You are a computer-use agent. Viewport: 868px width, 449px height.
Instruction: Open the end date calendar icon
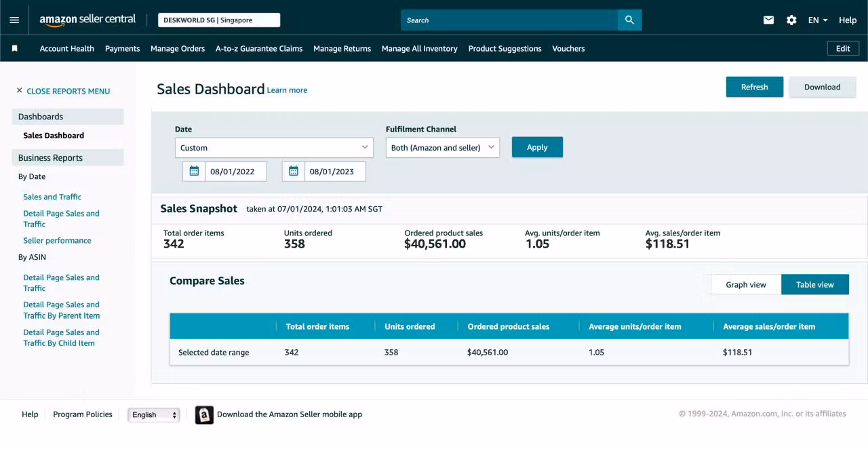[x=293, y=172]
